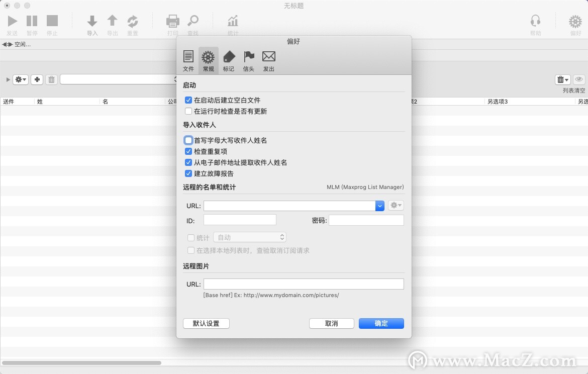Open the 统计 (Statistics) toolbar icon

[232, 21]
